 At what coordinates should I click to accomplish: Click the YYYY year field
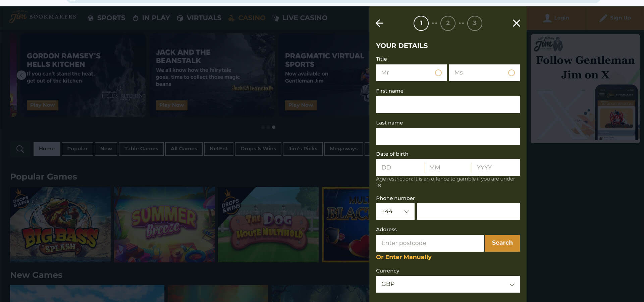click(496, 167)
